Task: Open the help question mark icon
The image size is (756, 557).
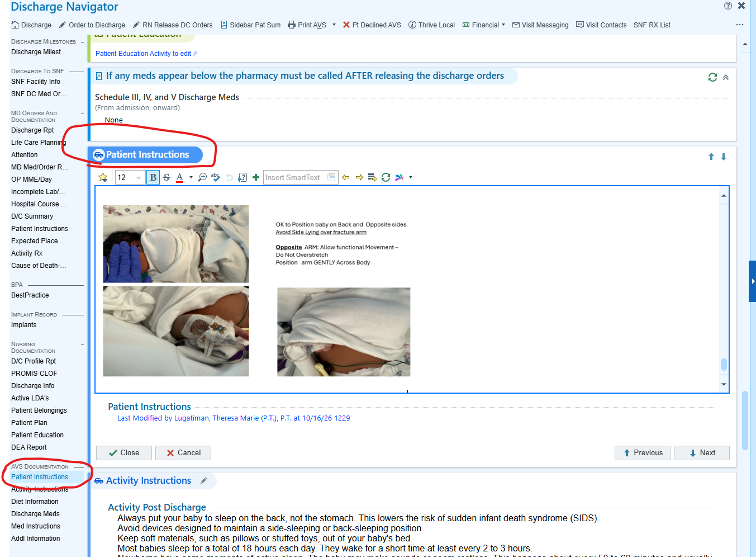Action: click(x=728, y=6)
